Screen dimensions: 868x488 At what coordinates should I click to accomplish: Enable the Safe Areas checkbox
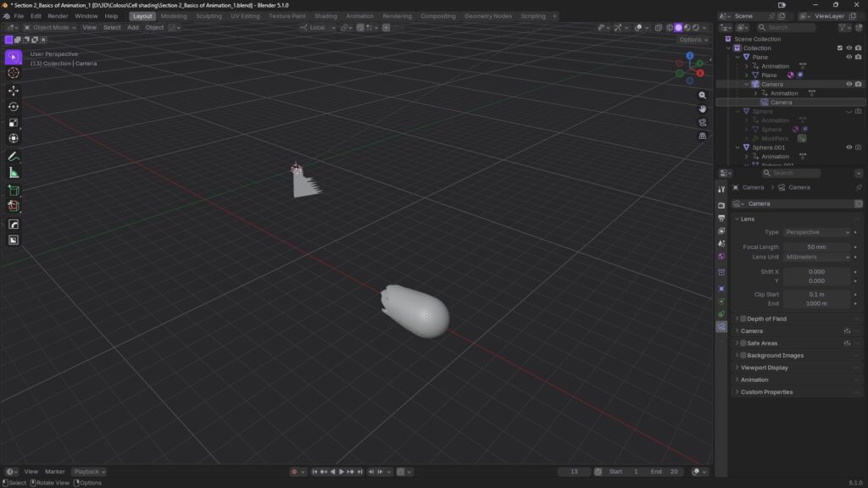pos(743,343)
